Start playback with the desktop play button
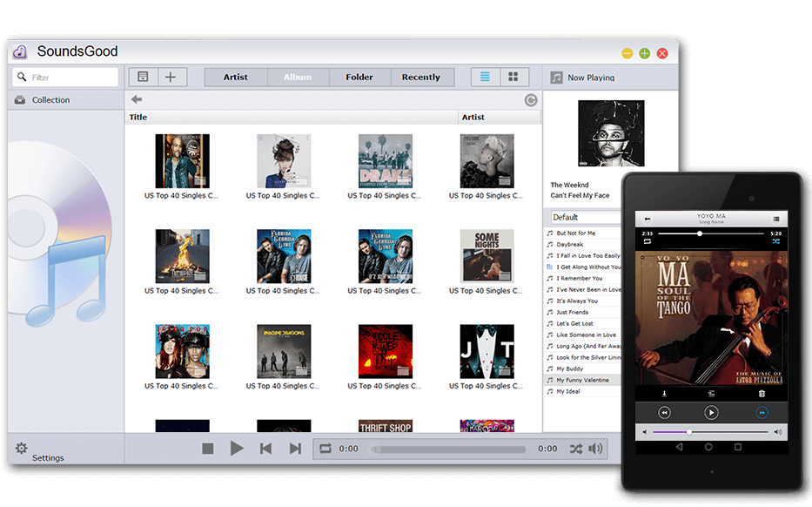 click(x=237, y=449)
